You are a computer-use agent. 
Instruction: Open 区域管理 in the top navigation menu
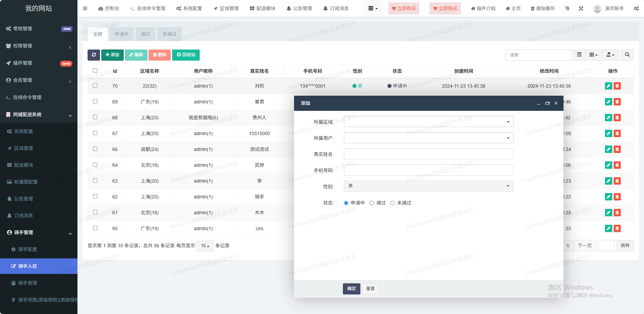coord(226,8)
